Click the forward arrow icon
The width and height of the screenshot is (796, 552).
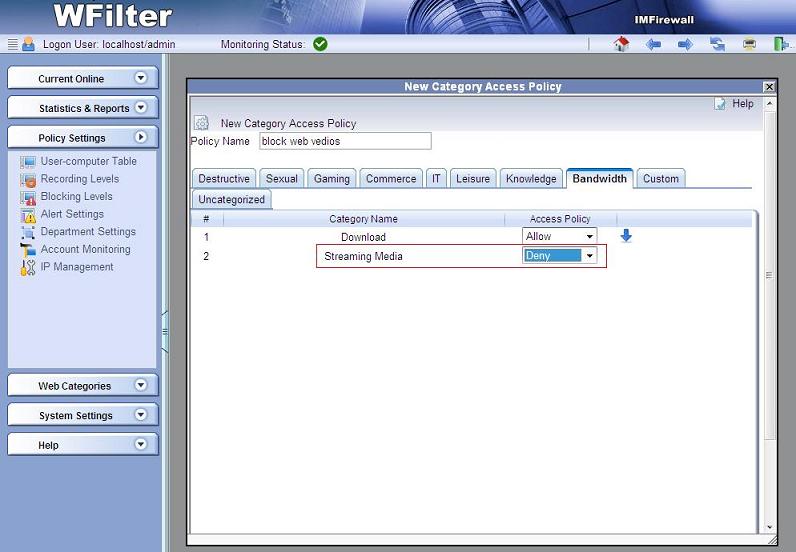(x=685, y=45)
